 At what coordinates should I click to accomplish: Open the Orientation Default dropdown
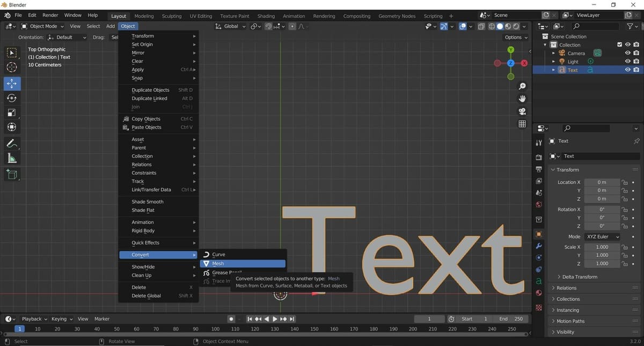(67, 37)
